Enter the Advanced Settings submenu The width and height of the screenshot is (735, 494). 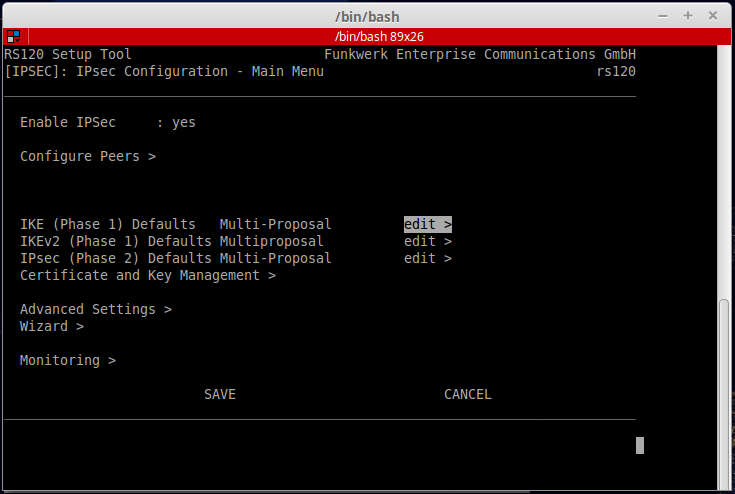[x=96, y=309]
